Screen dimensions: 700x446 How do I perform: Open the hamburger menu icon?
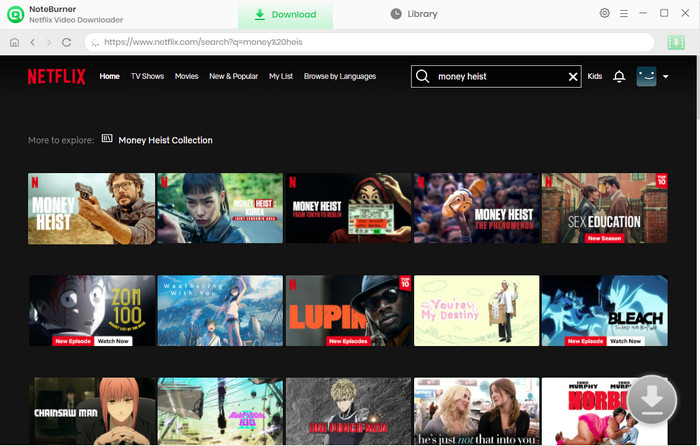(624, 13)
